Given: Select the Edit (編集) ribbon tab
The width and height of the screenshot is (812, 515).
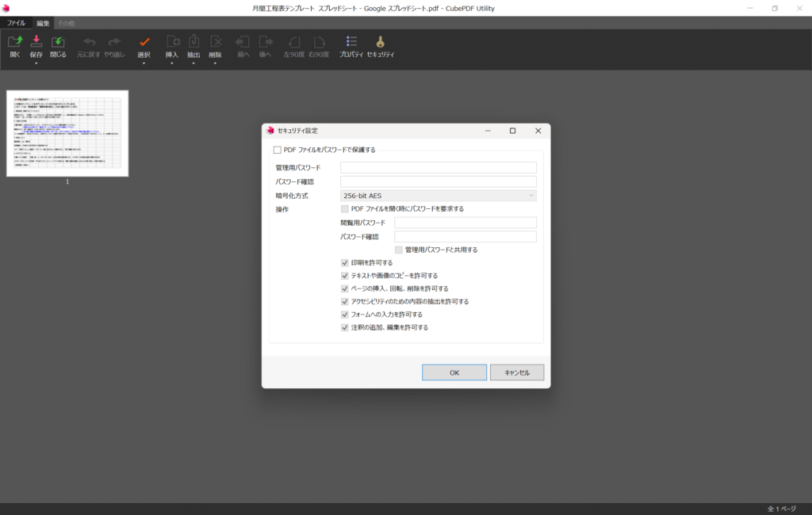Looking at the screenshot, I should pyautogui.click(x=43, y=23).
